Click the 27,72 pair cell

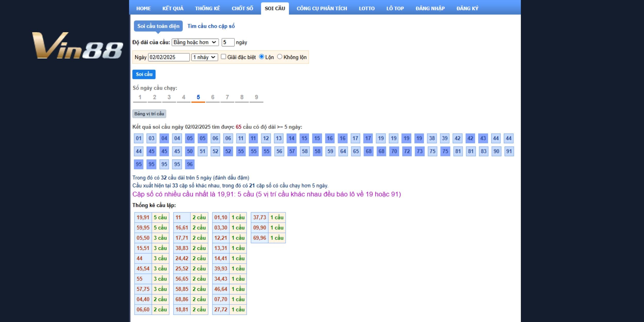pos(221,309)
